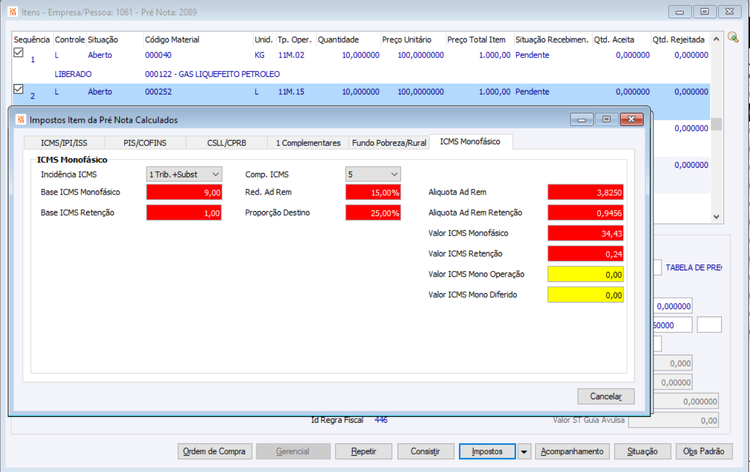
Task: Switch to the PIS/COFINS tab
Action: tap(145, 143)
